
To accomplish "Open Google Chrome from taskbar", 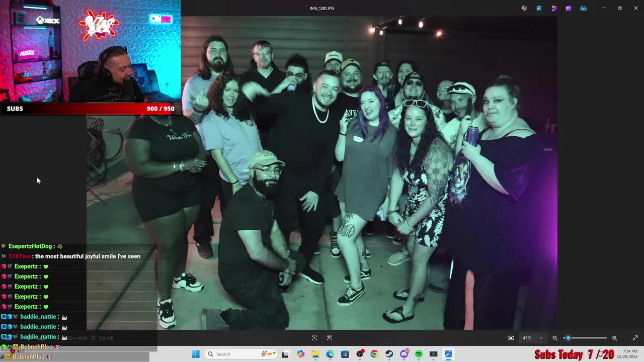I will 374,354.
